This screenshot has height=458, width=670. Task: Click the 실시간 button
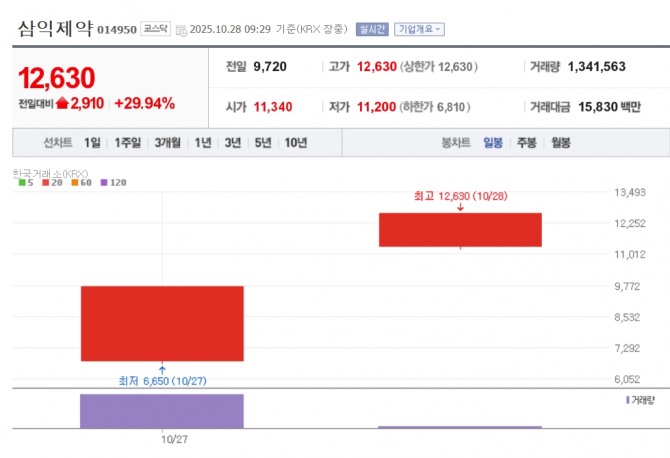(x=372, y=29)
